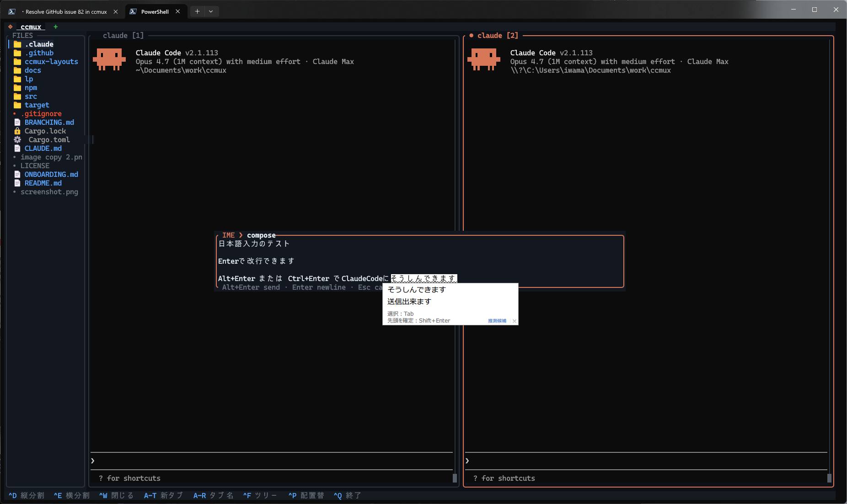847x504 pixels.
Task: Click the A-R タブ名 shortcut
Action: click(x=214, y=496)
